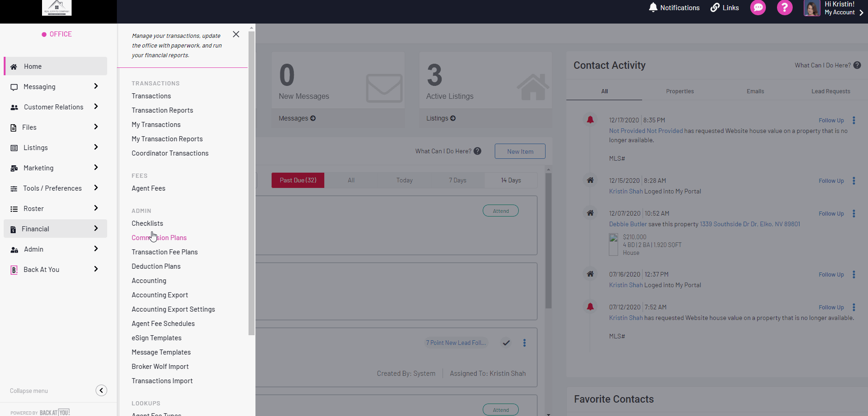The height and width of the screenshot is (416, 868).
Task: Select Transaction Fee Plans entry
Action: click(x=164, y=252)
